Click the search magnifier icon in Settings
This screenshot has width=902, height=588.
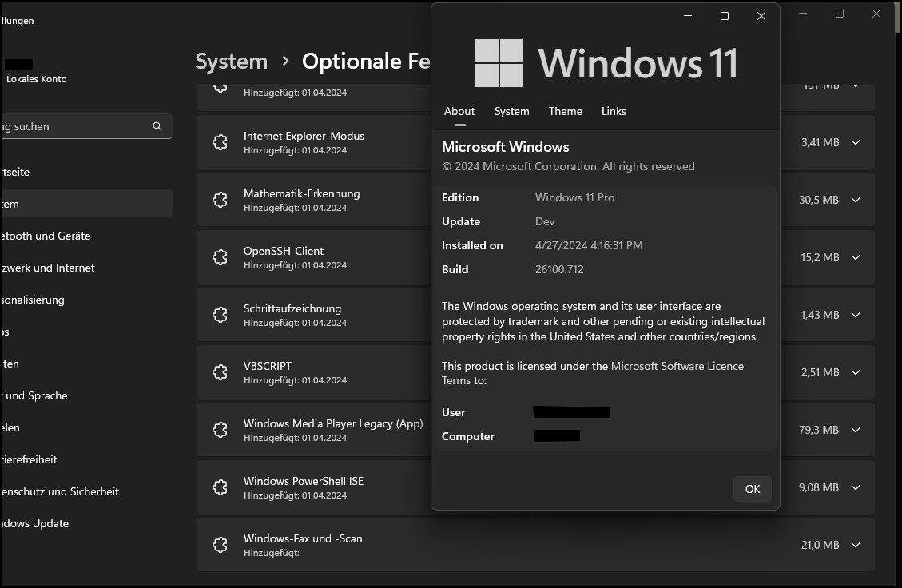(157, 126)
